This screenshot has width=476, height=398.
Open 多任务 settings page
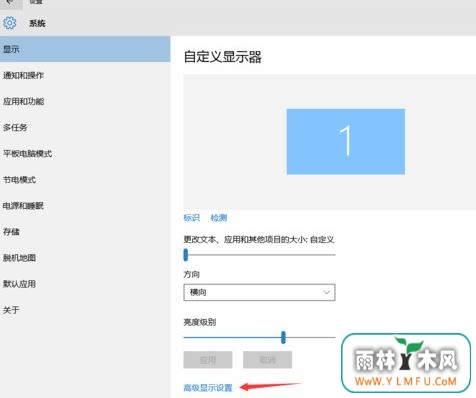pos(85,127)
